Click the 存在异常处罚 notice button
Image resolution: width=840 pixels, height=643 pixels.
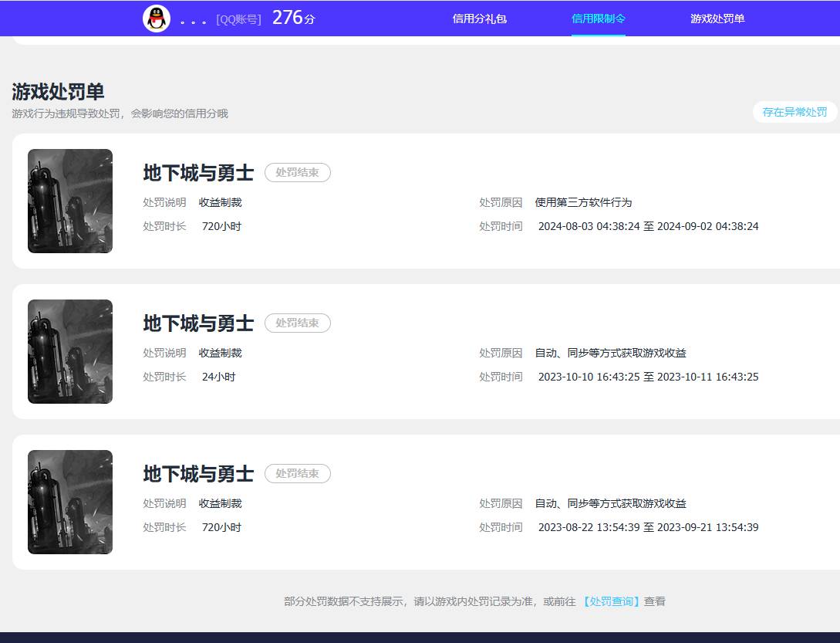[x=794, y=112]
